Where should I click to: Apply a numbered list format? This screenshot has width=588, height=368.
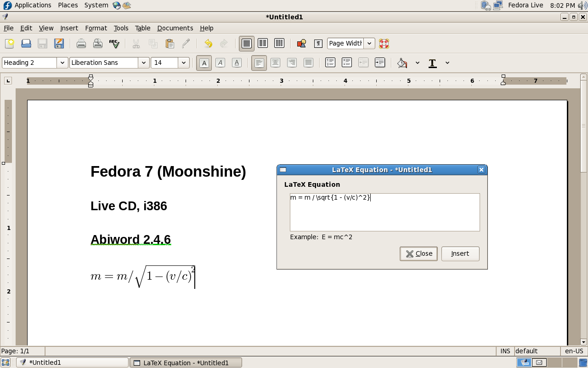[x=330, y=63]
